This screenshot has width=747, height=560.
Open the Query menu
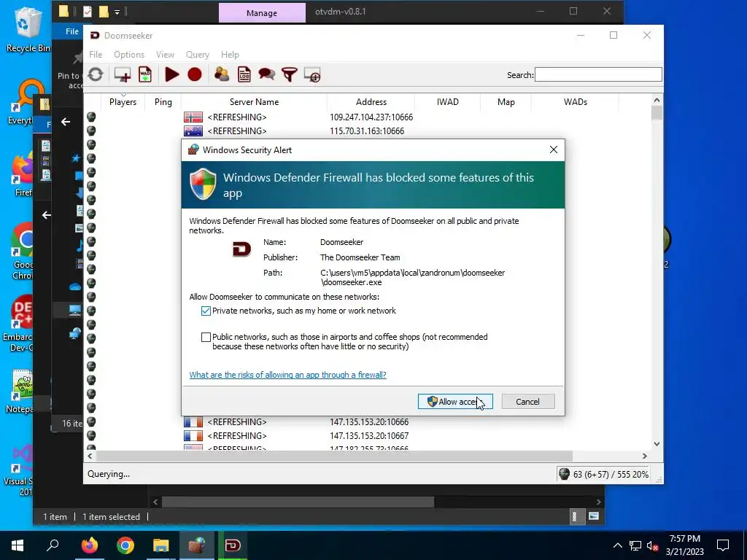tap(197, 55)
